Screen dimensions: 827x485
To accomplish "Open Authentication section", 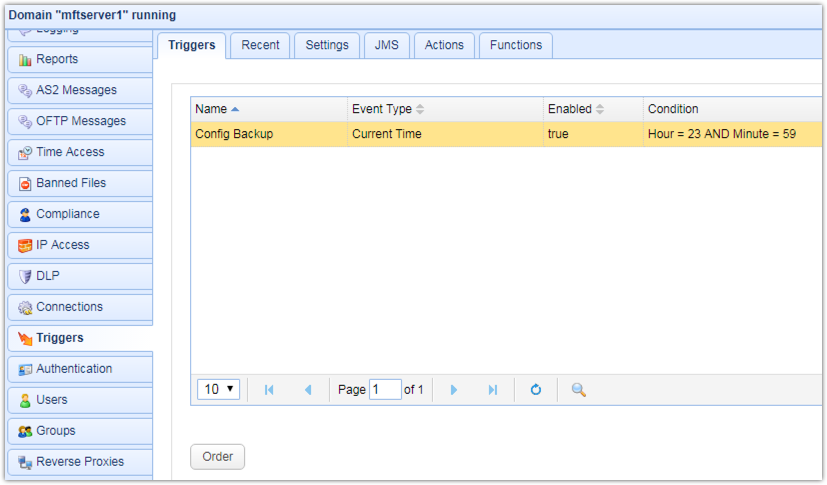I will point(80,370).
